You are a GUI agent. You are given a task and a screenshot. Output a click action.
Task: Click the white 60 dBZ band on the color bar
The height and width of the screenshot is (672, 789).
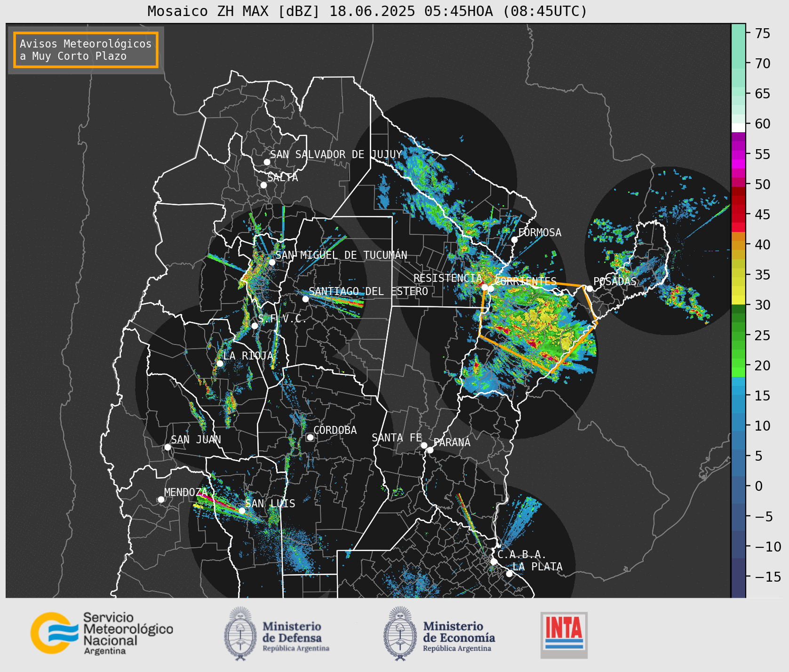click(738, 127)
